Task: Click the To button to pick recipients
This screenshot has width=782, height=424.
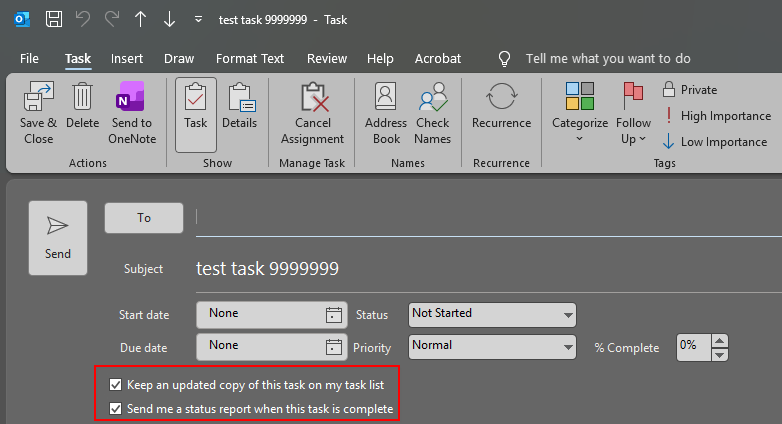Action: [144, 218]
